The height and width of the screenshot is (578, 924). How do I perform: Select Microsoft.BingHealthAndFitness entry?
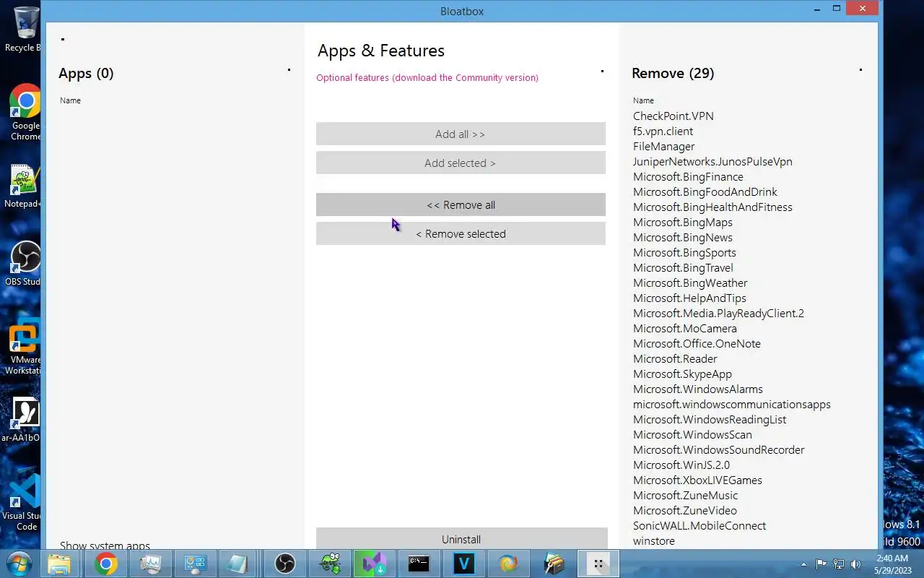pos(712,207)
